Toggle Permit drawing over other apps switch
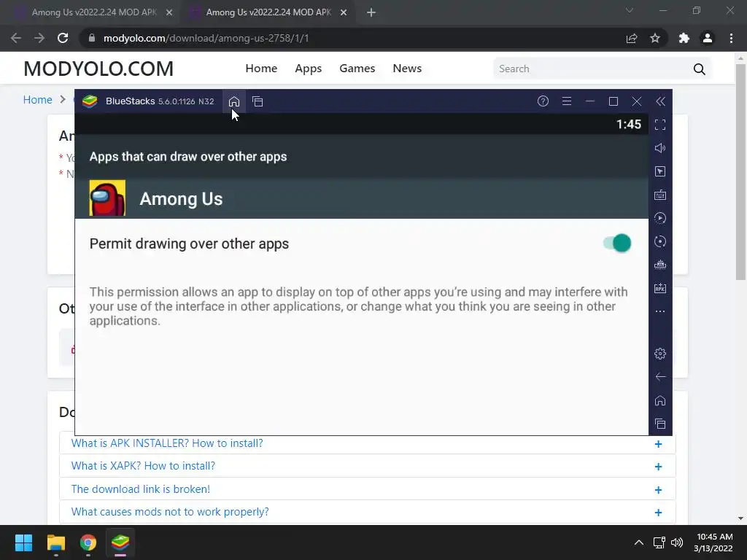747x560 pixels. (617, 244)
